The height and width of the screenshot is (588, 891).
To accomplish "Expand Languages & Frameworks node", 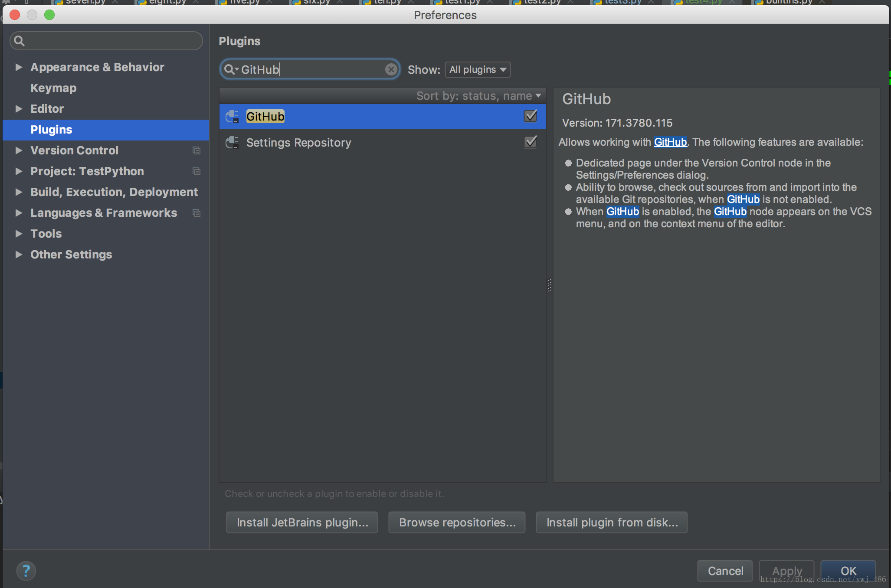I will [19, 213].
